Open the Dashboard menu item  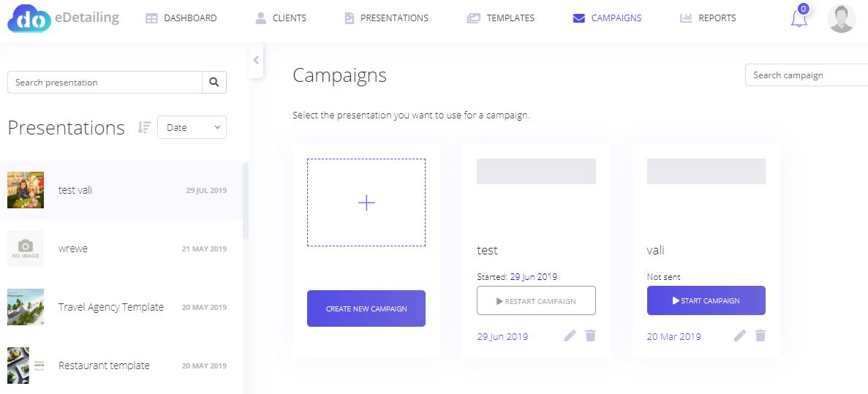(x=181, y=18)
